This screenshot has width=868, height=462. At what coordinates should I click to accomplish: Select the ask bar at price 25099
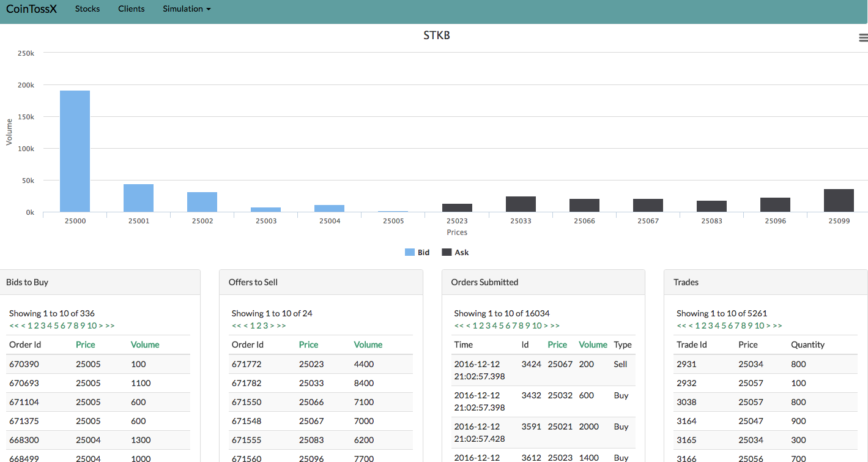pyautogui.click(x=839, y=201)
